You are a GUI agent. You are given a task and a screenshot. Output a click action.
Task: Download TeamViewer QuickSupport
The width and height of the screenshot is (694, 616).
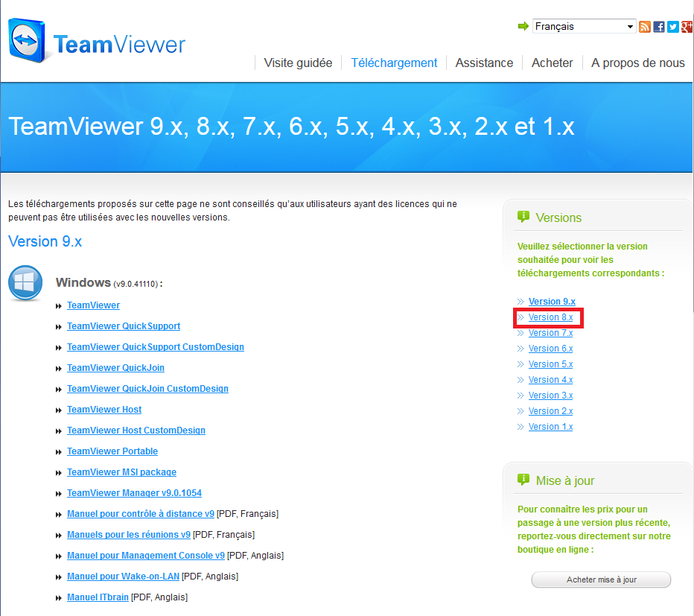(x=124, y=326)
